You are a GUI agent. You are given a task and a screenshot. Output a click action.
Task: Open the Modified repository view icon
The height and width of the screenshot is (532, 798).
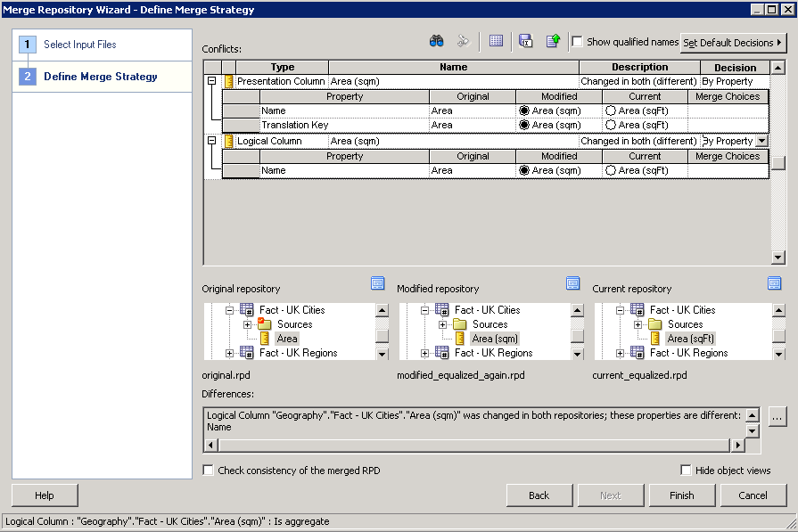(573, 283)
